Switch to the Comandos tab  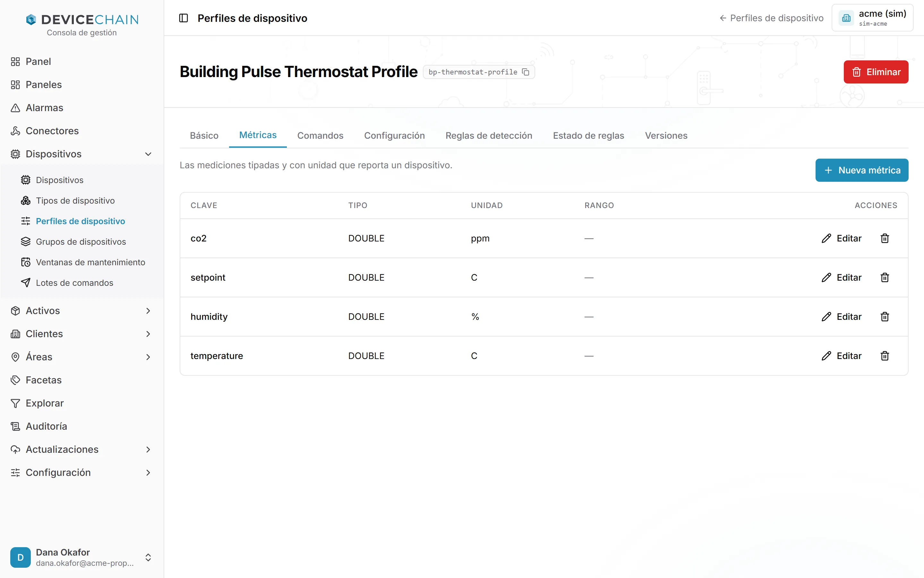(x=320, y=135)
